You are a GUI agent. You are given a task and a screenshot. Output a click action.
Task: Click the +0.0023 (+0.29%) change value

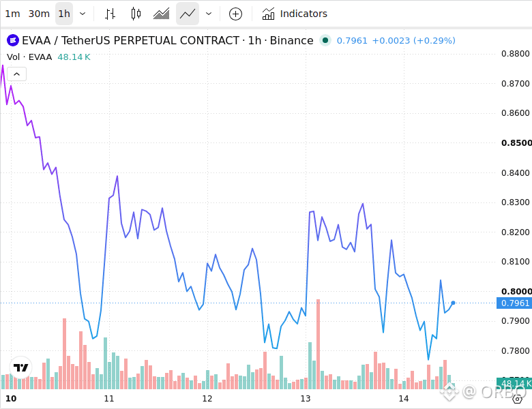[413, 41]
